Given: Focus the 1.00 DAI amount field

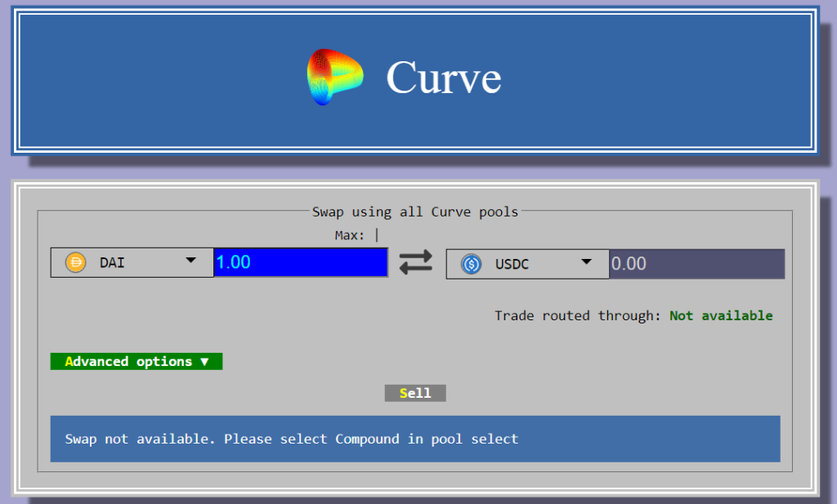Looking at the screenshot, I should coord(301,262).
